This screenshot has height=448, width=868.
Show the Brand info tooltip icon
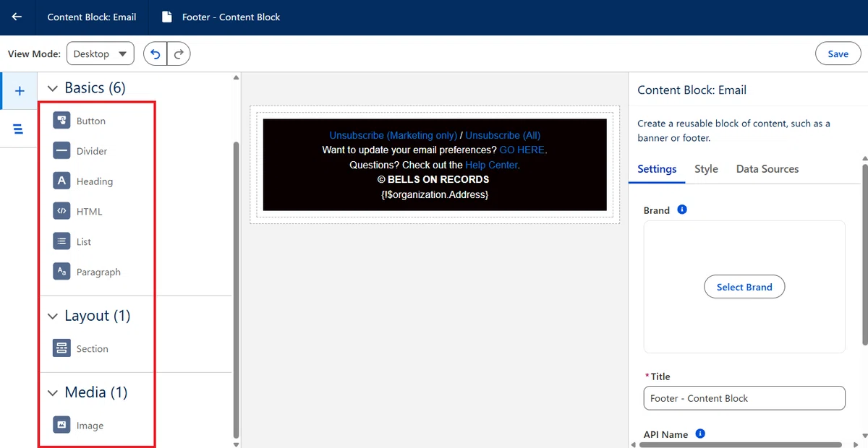tap(681, 210)
